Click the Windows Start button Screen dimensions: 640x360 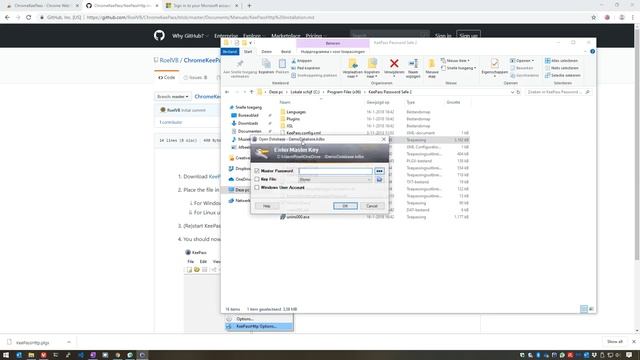[6, 355]
